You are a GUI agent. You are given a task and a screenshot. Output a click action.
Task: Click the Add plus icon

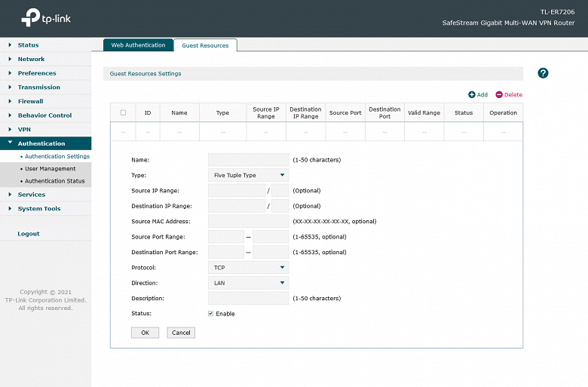click(x=472, y=95)
